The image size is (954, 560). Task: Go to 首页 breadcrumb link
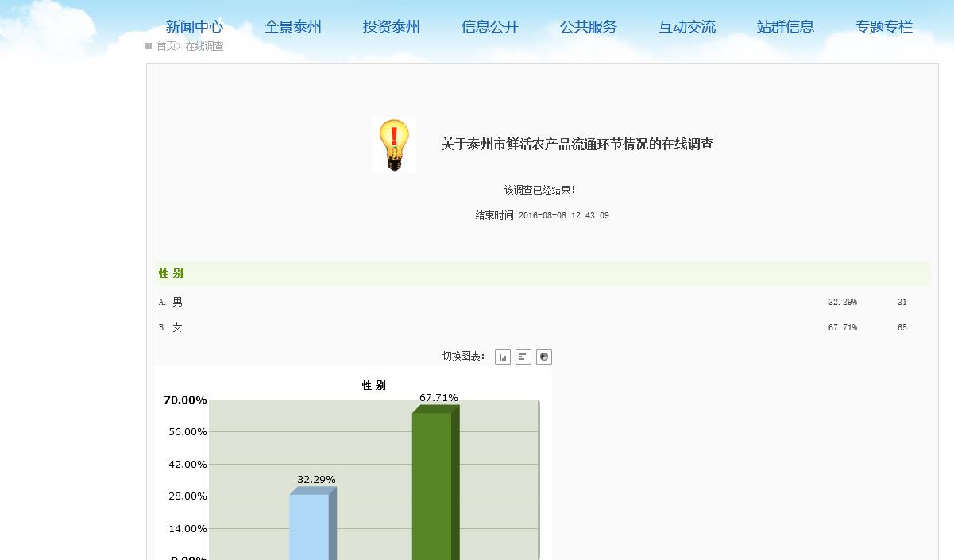point(166,46)
